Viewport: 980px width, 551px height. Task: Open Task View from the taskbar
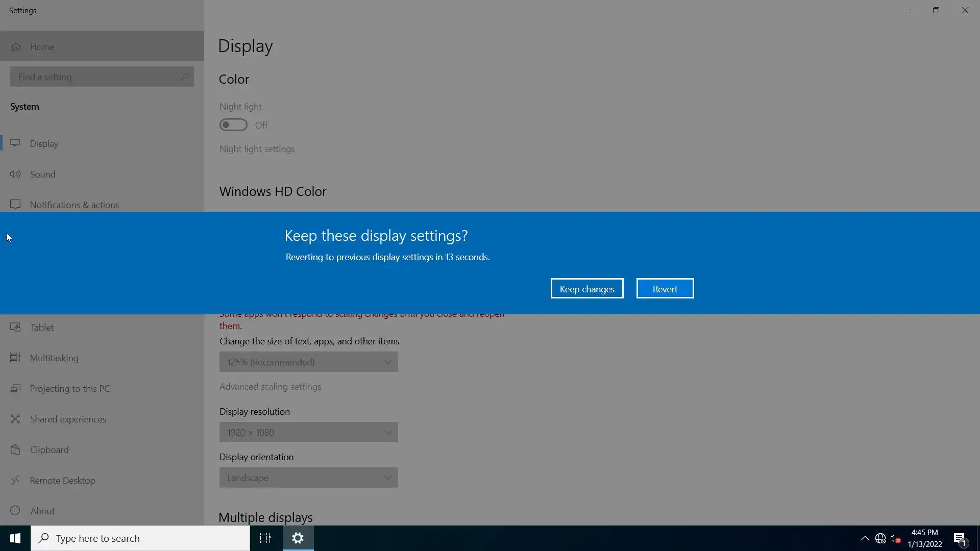click(x=265, y=538)
